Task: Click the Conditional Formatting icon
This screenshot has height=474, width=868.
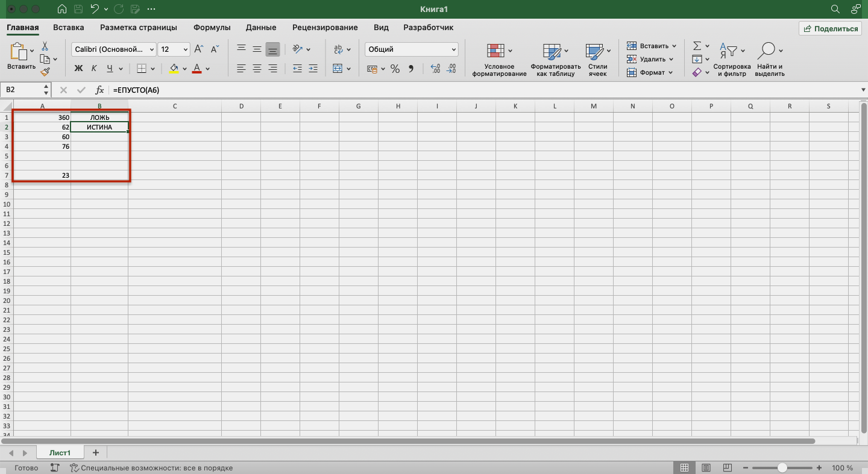Action: 496,51
